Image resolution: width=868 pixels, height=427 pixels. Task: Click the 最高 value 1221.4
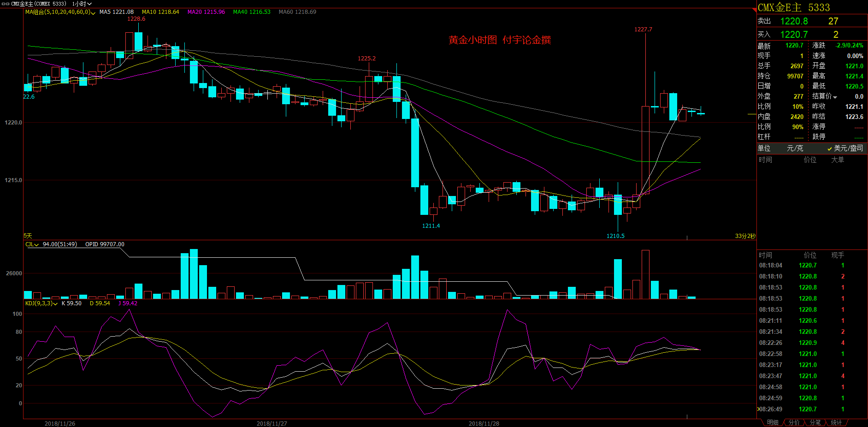click(854, 76)
